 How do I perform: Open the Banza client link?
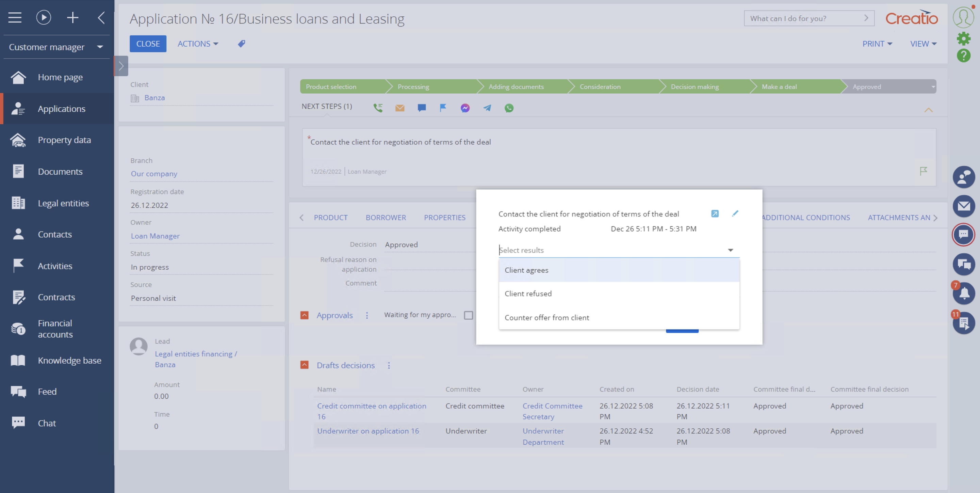[154, 97]
